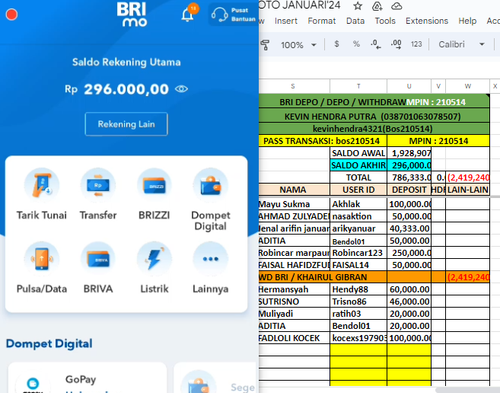Open the Format menu

pyautogui.click(x=321, y=21)
